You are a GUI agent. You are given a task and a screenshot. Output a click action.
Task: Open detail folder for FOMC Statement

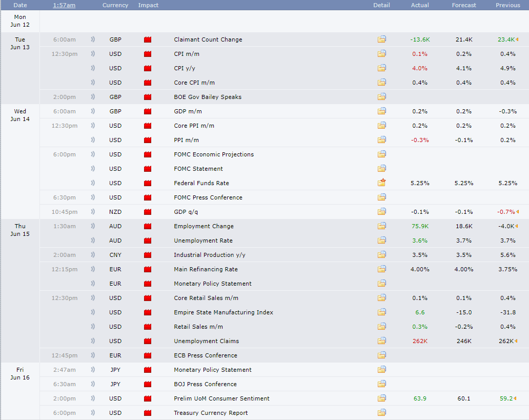tap(381, 169)
